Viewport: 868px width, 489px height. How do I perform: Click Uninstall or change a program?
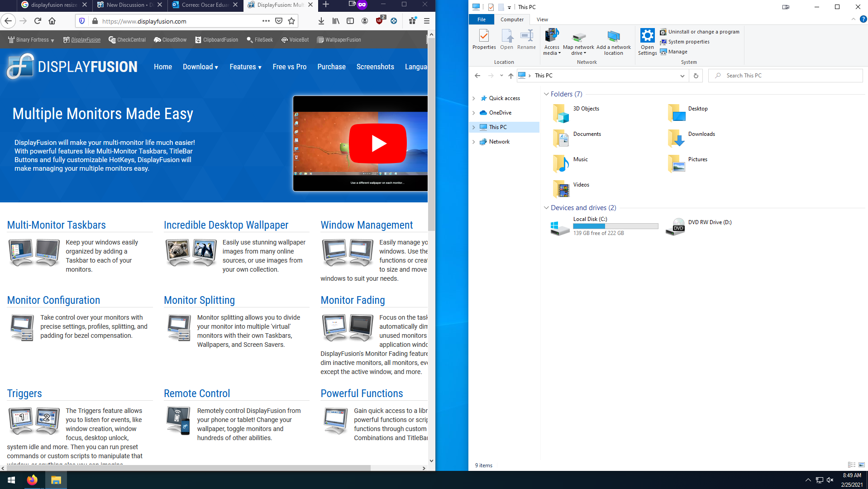click(x=703, y=32)
